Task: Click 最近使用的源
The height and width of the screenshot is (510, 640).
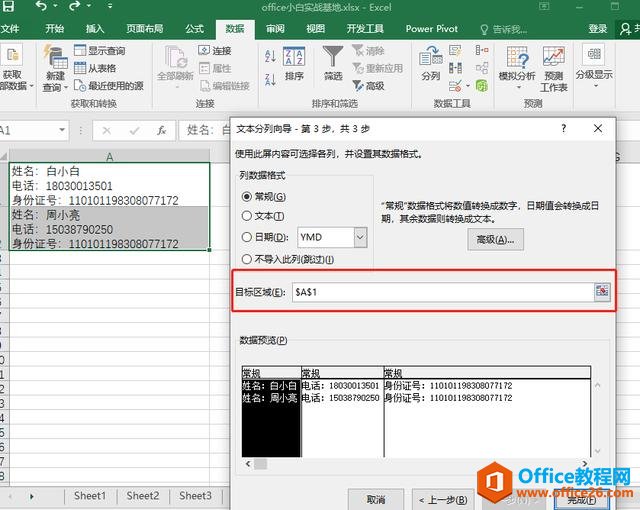Action: (109, 86)
